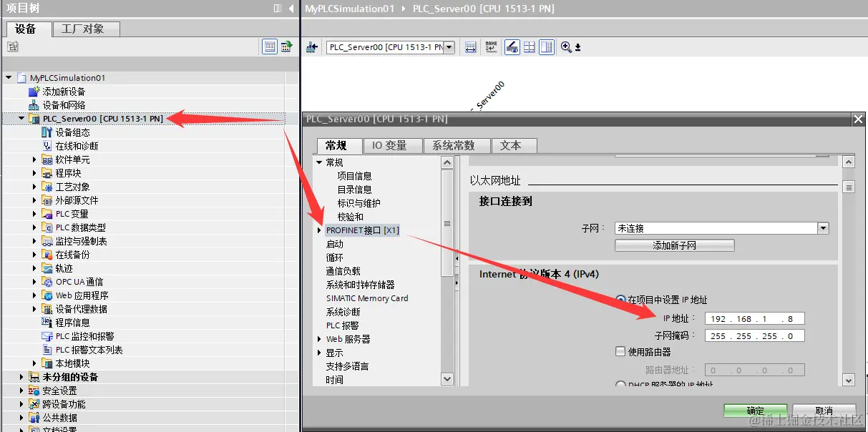Open the PLC_Server00 device selector dropdown
Screen dimensions: 868x432
coord(449,46)
